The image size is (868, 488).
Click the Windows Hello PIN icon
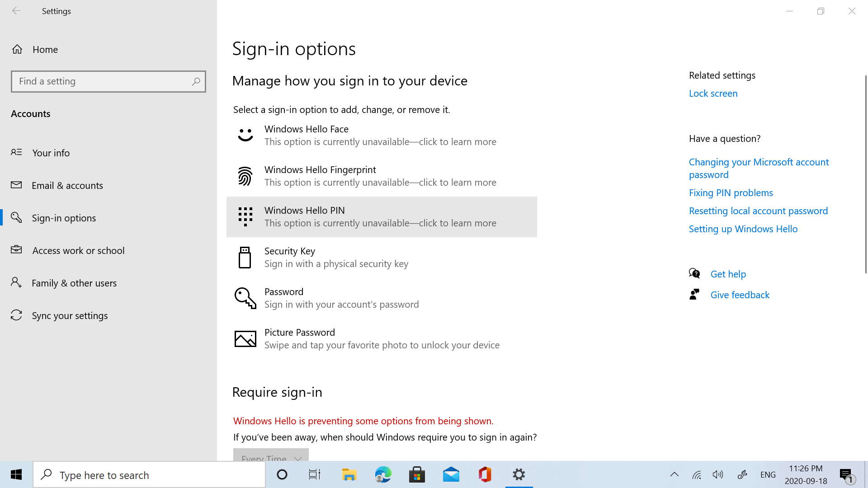point(245,216)
